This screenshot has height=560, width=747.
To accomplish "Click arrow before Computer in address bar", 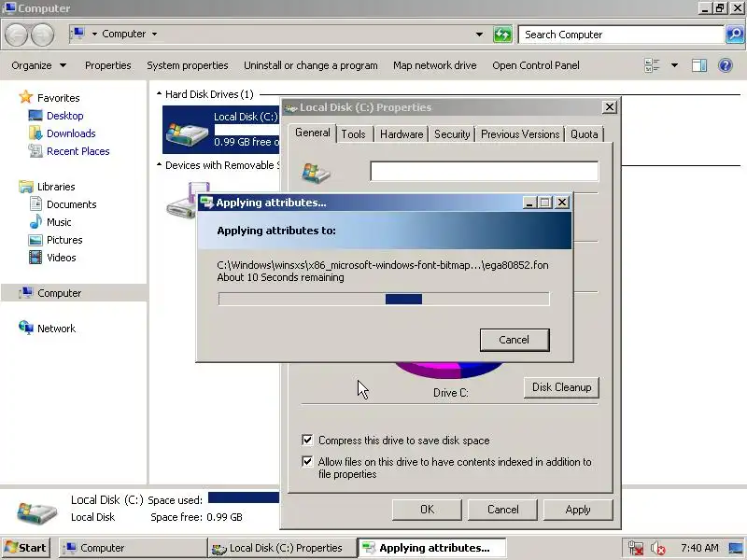I will [94, 34].
